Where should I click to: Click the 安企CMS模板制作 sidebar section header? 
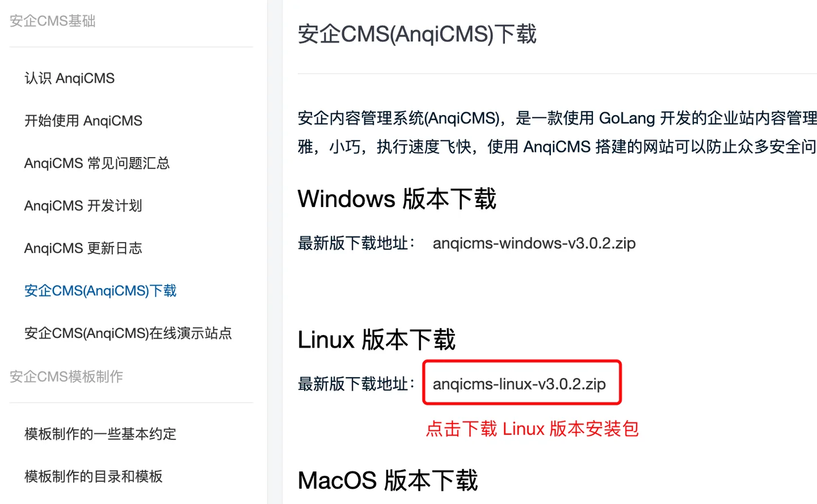click(x=66, y=376)
